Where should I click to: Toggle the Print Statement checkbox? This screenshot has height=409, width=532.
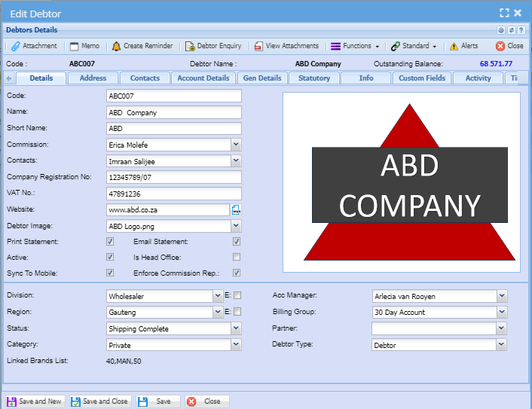[110, 242]
